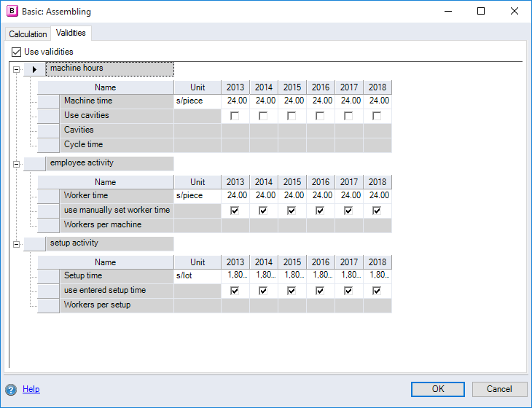Click the arrow row indicator beside machine hours
The width and height of the screenshot is (532, 408).
pyautogui.click(x=34, y=69)
